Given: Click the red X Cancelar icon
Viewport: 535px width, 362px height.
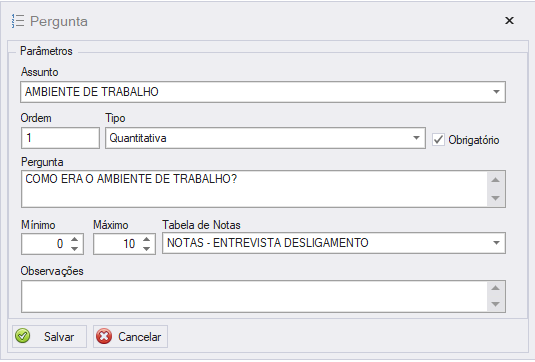Looking at the screenshot, I should click(104, 336).
